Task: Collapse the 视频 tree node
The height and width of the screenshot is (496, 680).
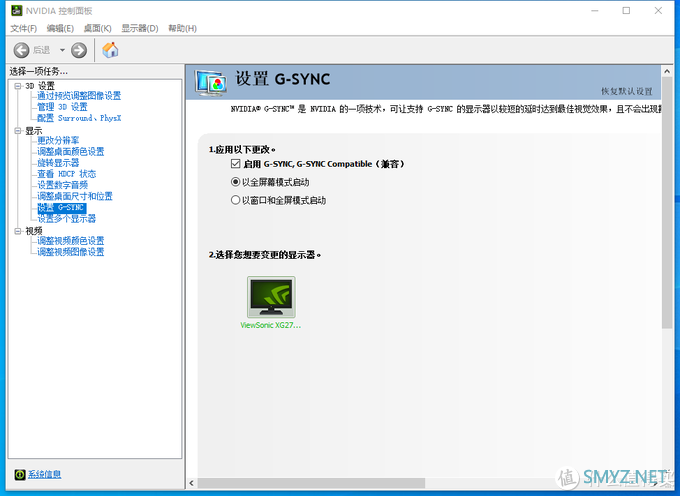Action: point(18,231)
